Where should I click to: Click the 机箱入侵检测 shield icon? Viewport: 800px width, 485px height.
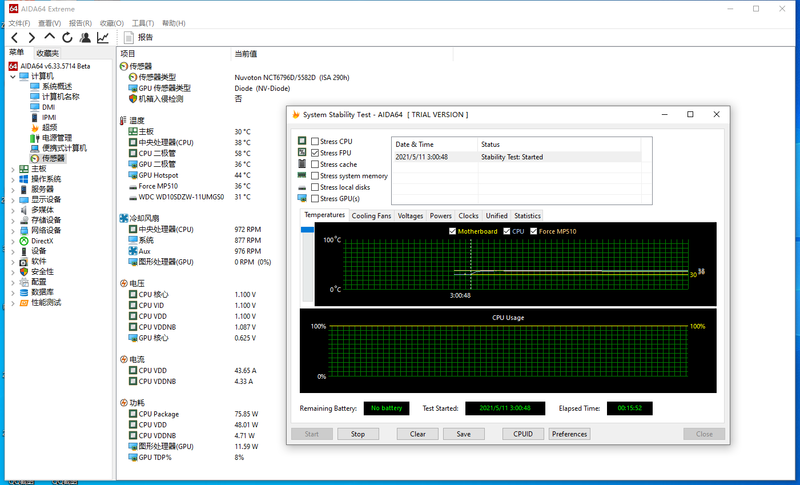point(133,98)
